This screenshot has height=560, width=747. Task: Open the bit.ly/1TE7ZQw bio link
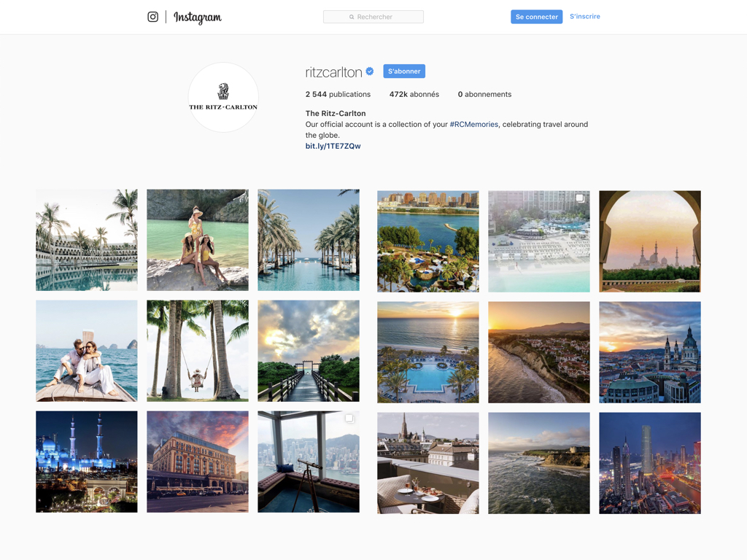pos(333,146)
